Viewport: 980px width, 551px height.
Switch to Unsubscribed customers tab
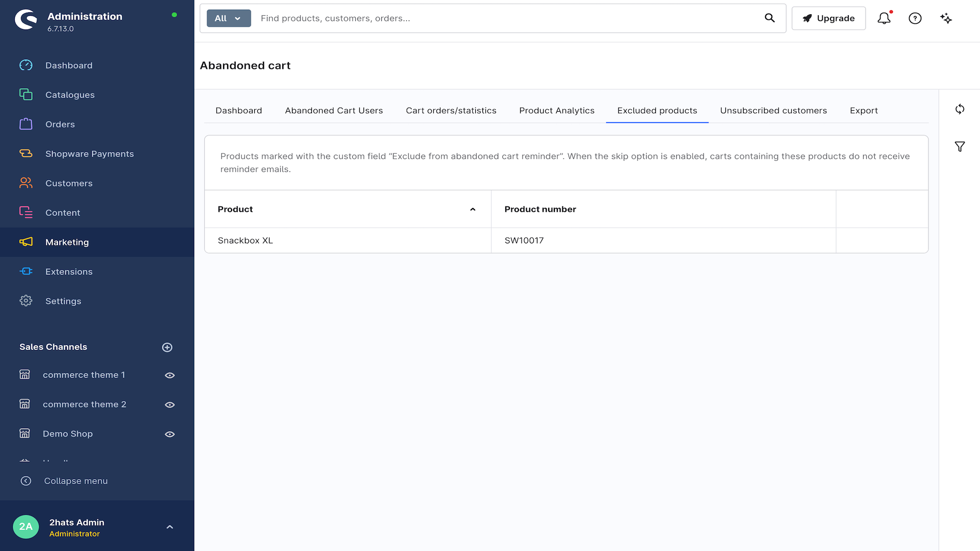[x=773, y=111]
